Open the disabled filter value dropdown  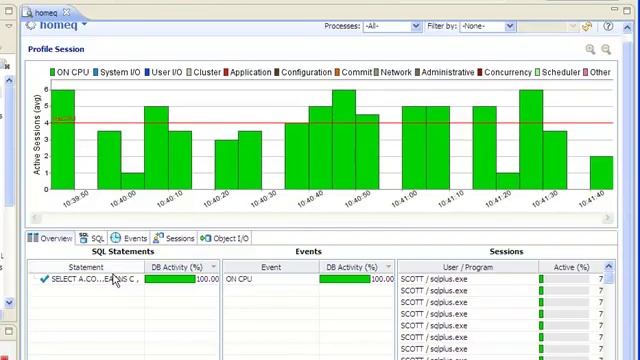coord(572,27)
